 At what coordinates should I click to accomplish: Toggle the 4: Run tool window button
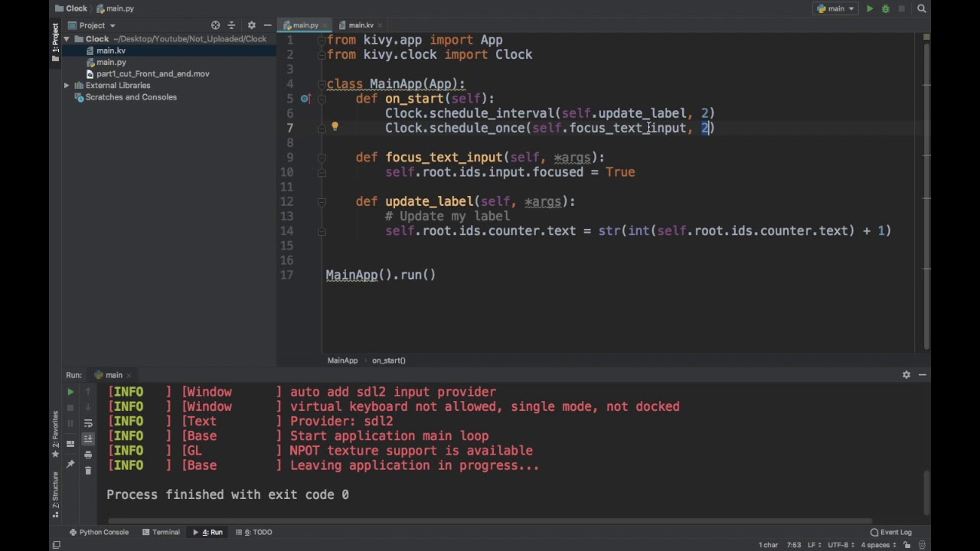(x=207, y=532)
